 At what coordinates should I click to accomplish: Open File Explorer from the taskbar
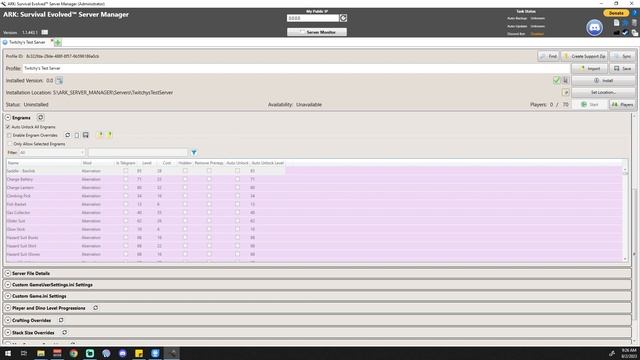[41, 353]
